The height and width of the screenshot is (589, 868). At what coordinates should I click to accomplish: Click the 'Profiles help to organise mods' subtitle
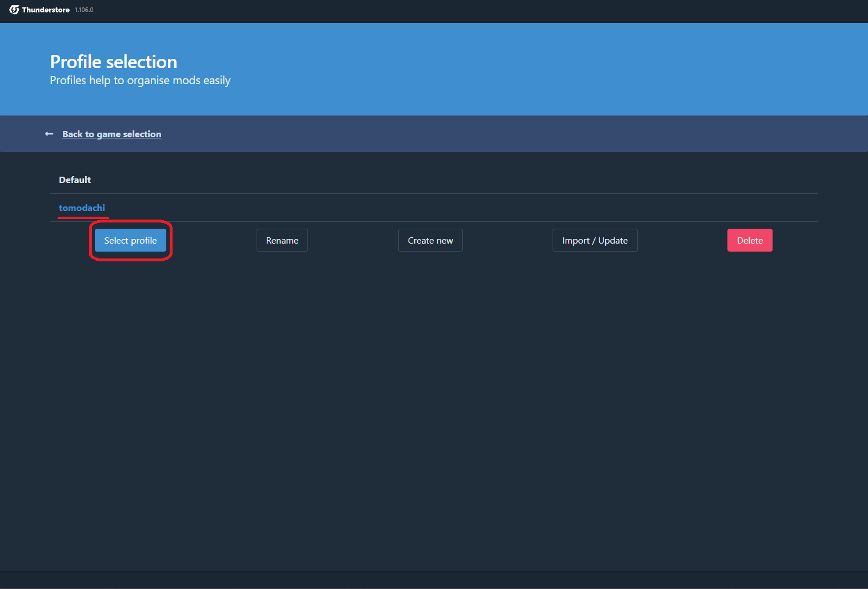(x=140, y=80)
